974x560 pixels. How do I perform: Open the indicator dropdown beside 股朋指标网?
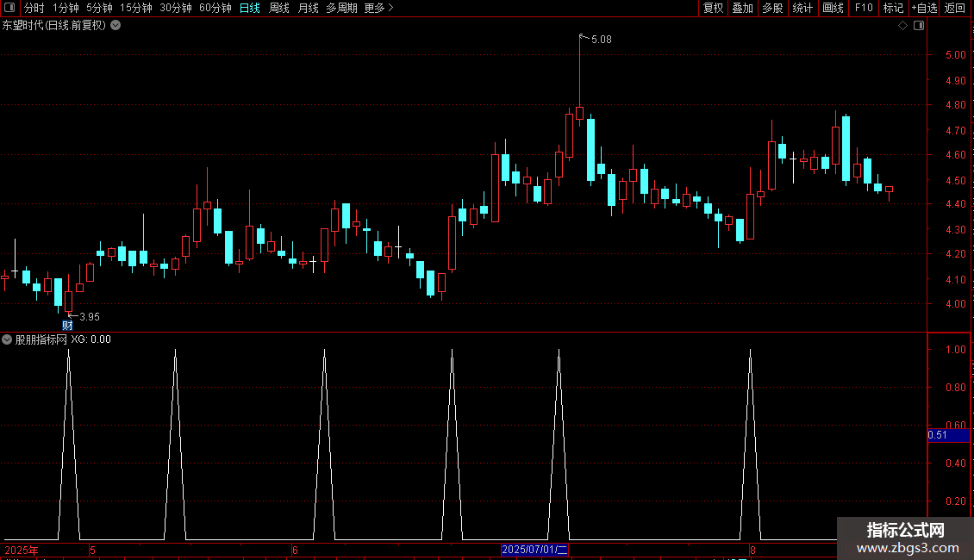pos(7,339)
